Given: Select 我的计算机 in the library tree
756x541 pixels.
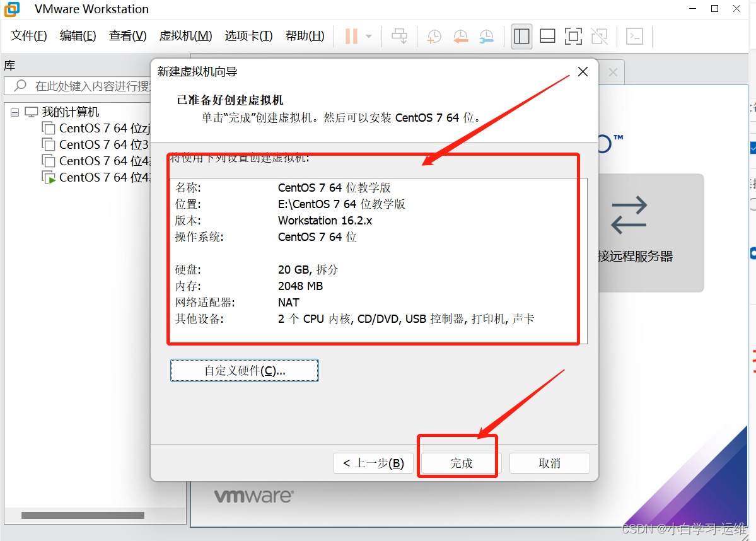Looking at the screenshot, I should [x=71, y=112].
